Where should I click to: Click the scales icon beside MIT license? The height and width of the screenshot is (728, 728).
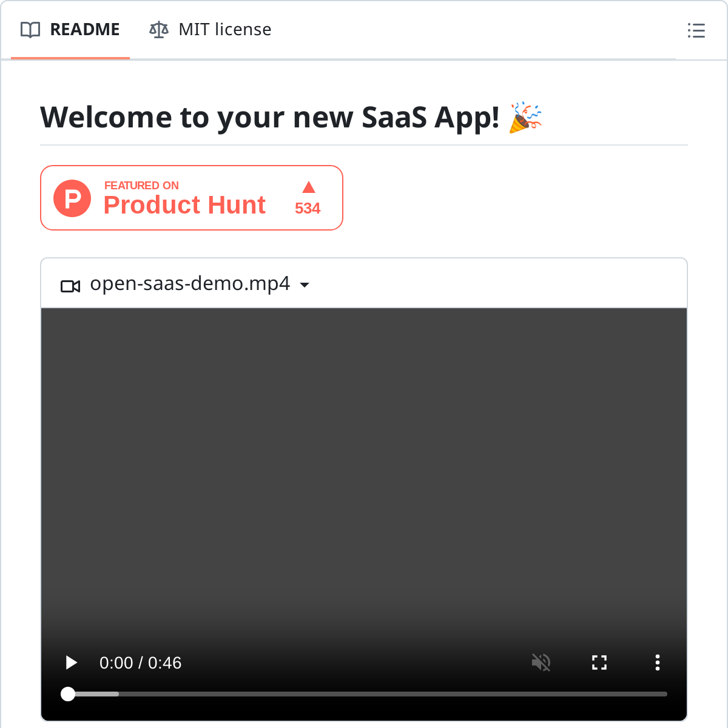click(158, 30)
